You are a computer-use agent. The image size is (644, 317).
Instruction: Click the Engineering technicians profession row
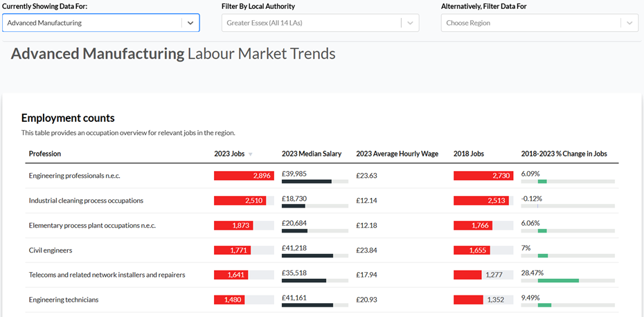point(64,300)
